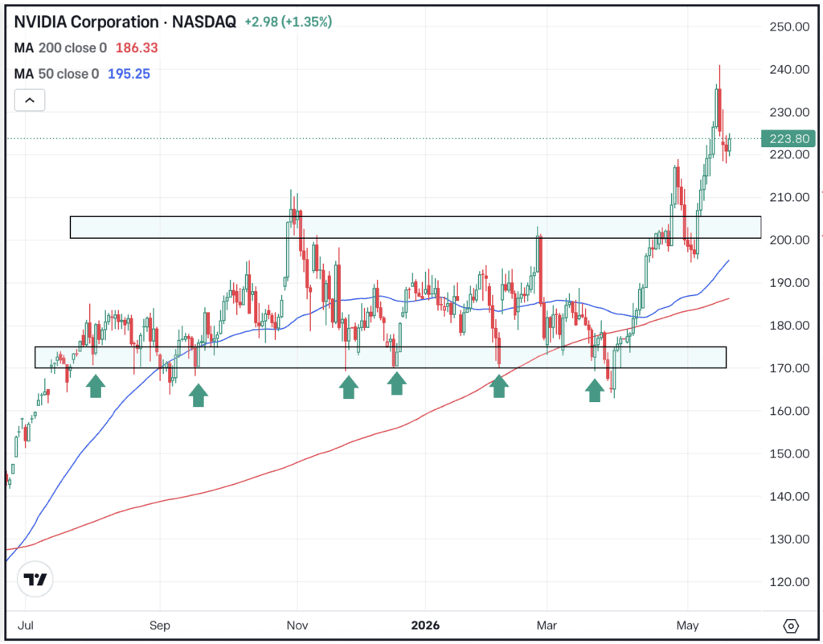This screenshot has height=644, width=823.
Task: Click the 220.00 price axis label
Action: 789,155
